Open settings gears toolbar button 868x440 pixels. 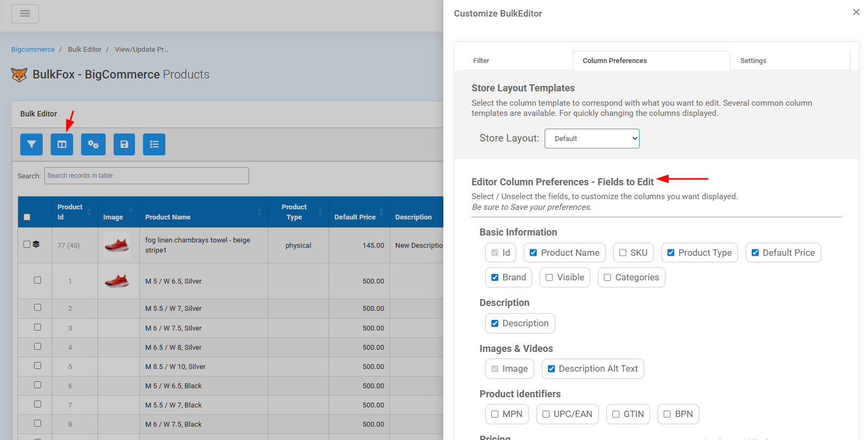[x=93, y=144]
